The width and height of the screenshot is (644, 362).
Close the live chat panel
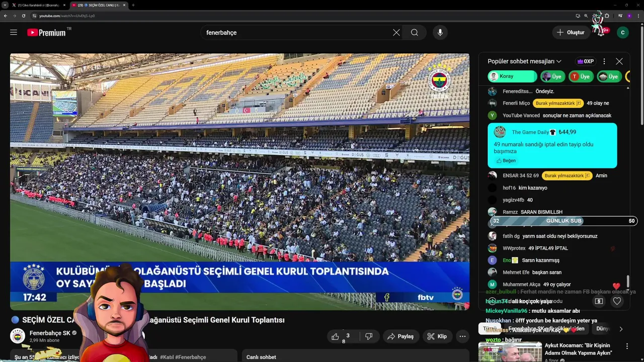coord(619,61)
